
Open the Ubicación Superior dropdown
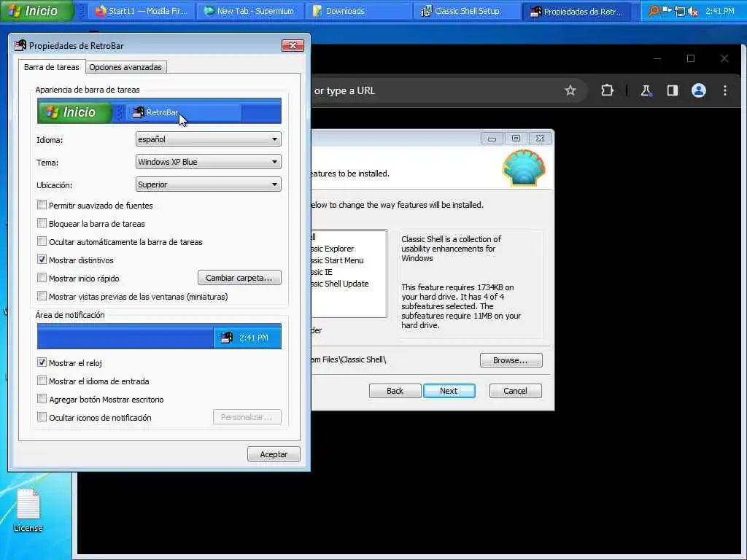[208, 184]
